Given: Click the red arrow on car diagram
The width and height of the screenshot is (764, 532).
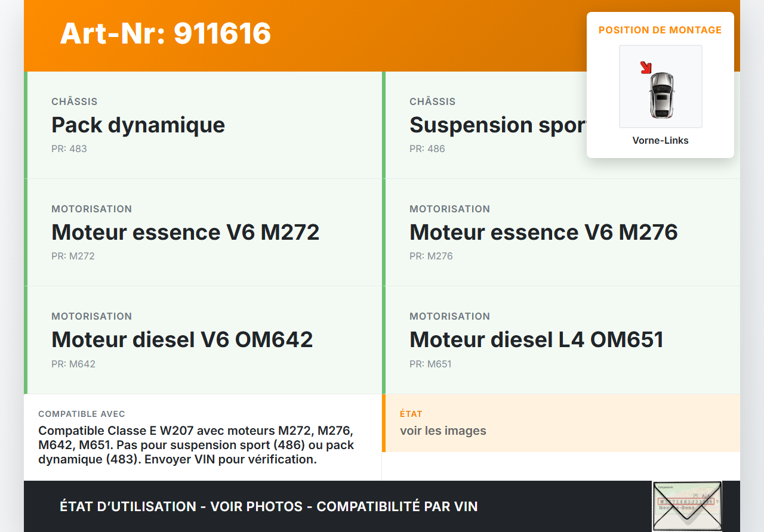Looking at the screenshot, I should tap(646, 67).
